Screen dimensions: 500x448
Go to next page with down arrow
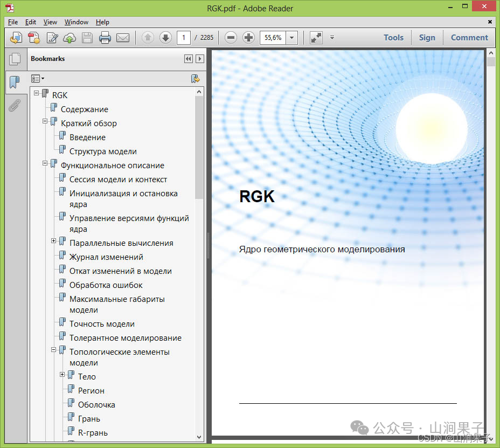point(165,38)
